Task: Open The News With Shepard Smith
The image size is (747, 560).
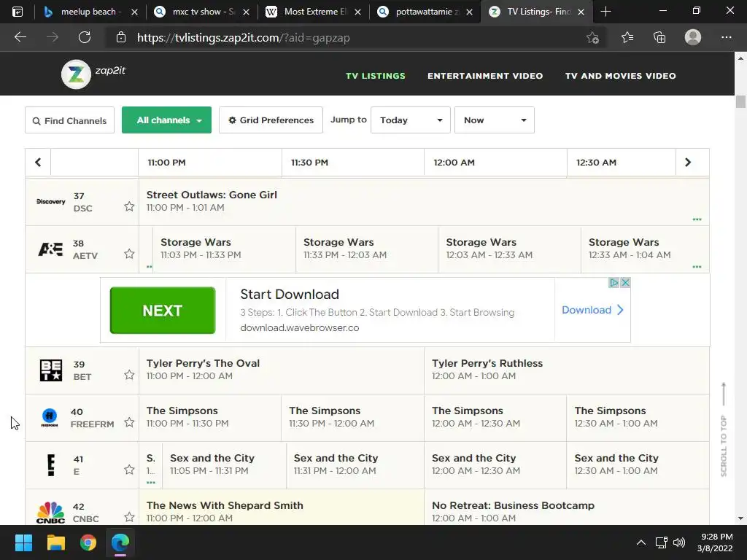Action: 281,508
